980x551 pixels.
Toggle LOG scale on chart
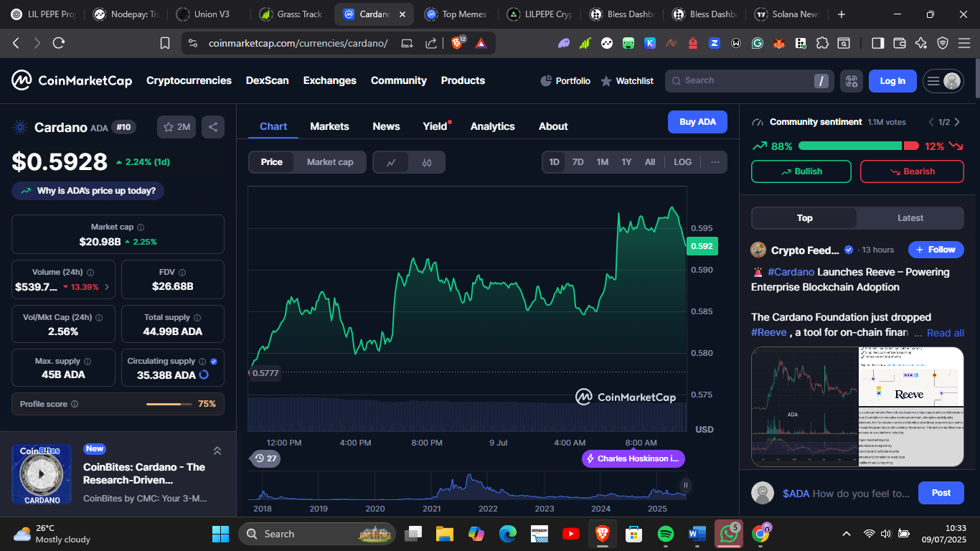click(683, 162)
